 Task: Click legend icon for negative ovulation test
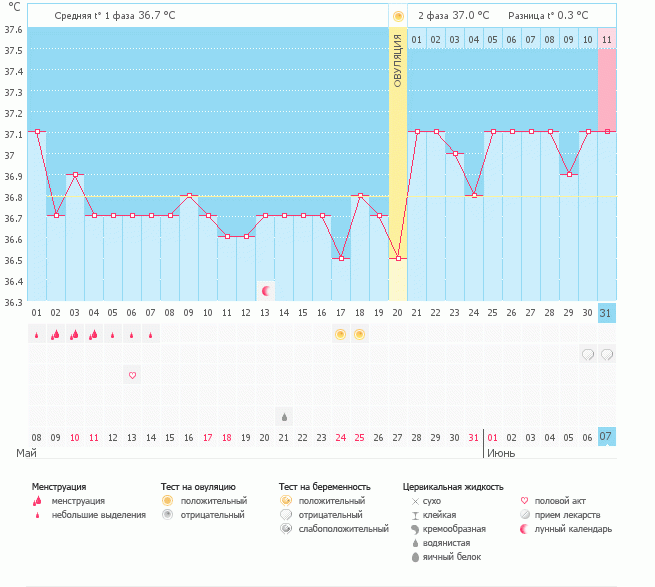click(x=167, y=515)
